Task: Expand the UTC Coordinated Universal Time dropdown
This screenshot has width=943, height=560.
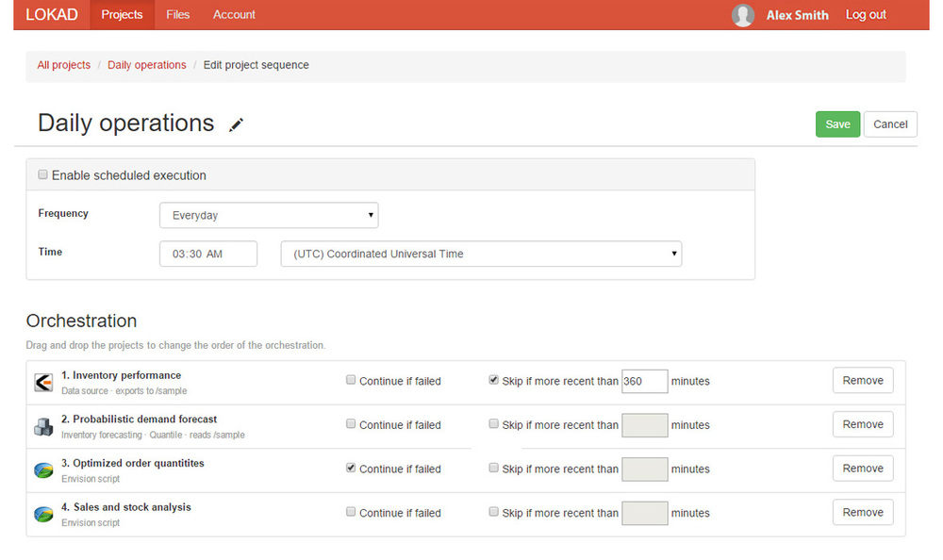Action: [x=481, y=254]
